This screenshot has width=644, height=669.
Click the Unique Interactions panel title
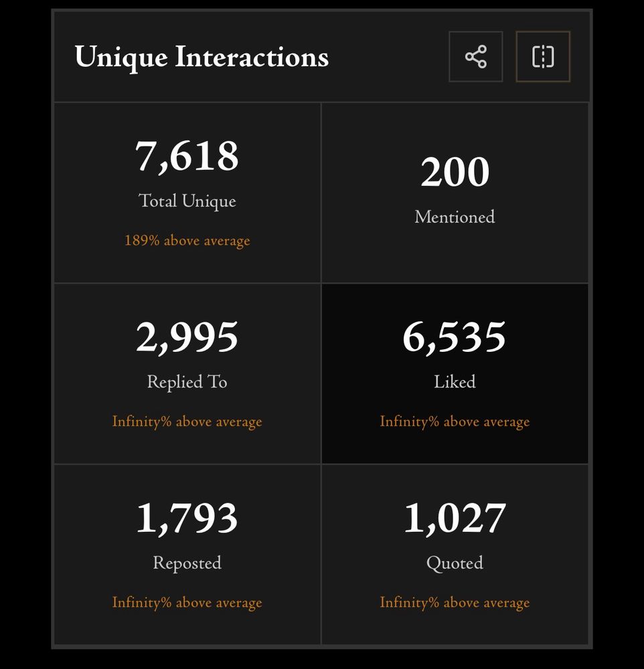(202, 57)
